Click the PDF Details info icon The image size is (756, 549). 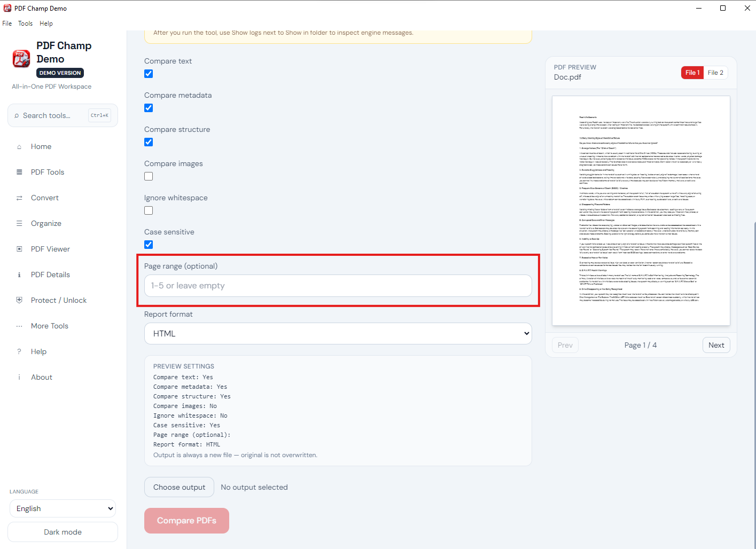pos(19,275)
